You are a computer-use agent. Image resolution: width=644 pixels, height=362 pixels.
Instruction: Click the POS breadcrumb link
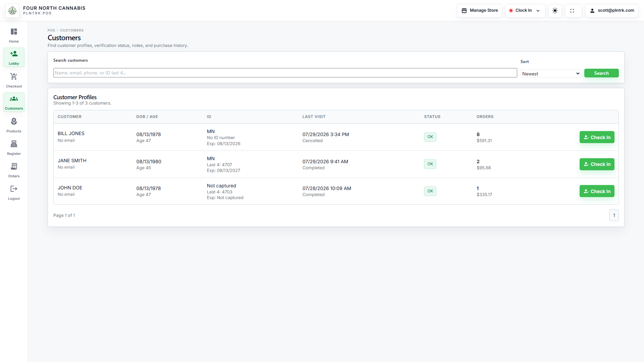[x=51, y=30]
